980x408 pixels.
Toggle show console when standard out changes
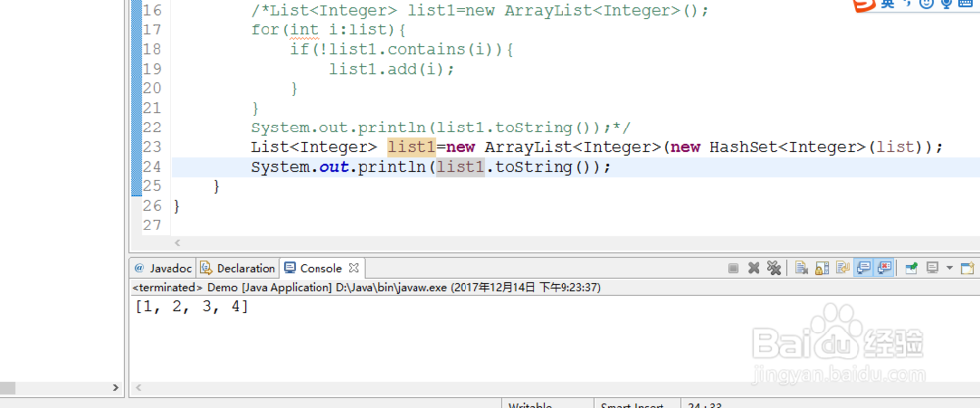click(863, 268)
